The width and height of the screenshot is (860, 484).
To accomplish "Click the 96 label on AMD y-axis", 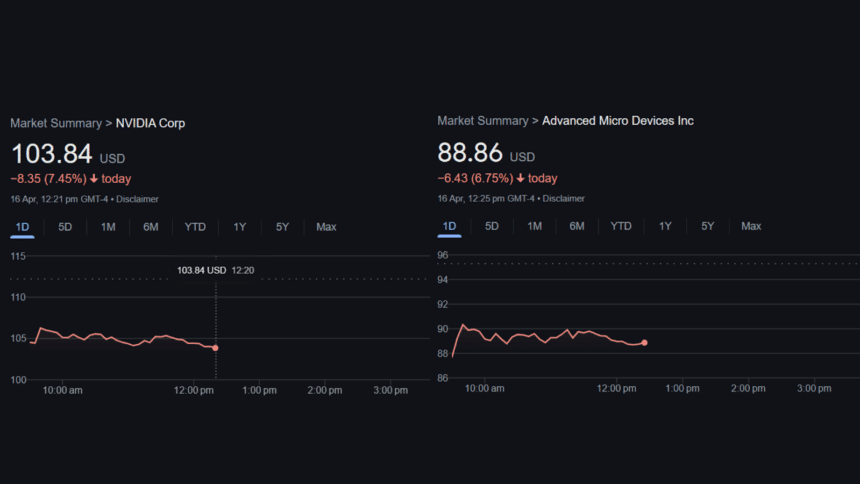I will coord(443,255).
